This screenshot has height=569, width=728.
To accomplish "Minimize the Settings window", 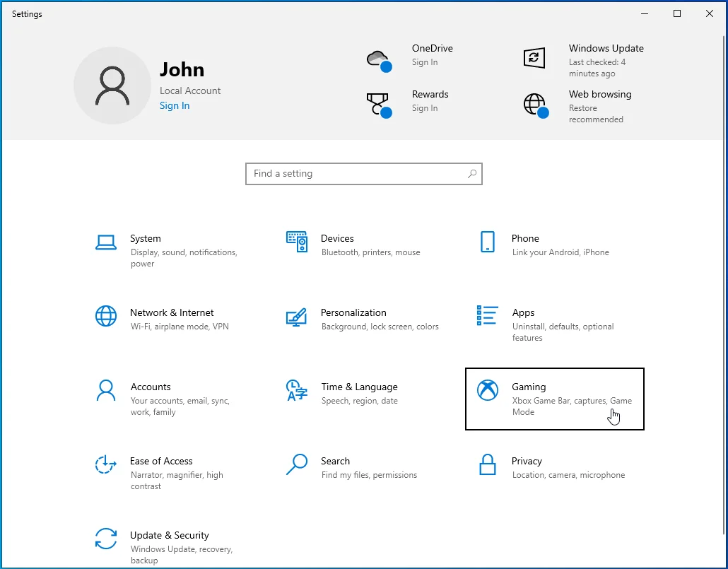I will click(x=645, y=13).
